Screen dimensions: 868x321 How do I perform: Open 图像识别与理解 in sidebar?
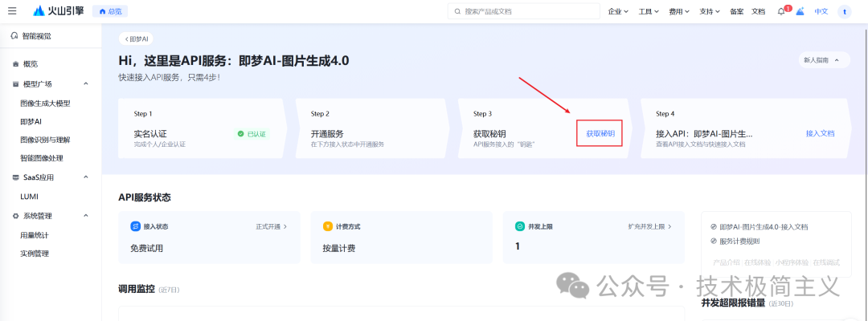click(x=45, y=140)
